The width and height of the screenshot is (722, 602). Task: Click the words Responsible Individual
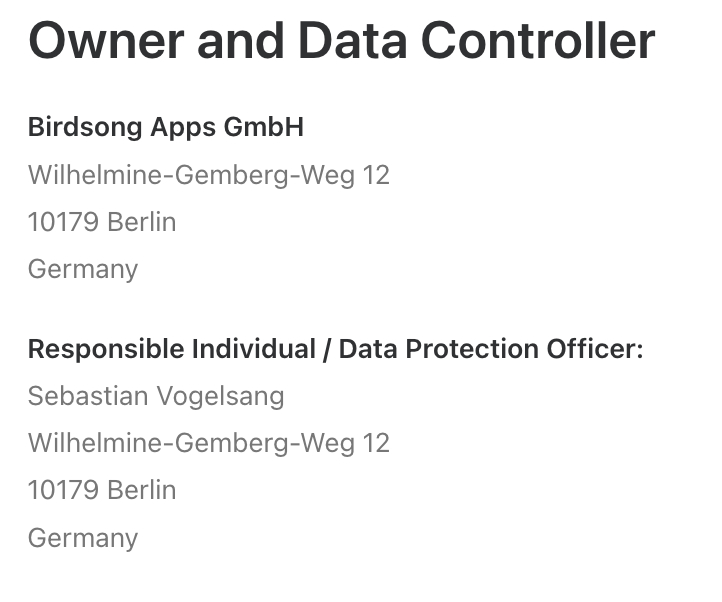(172, 349)
